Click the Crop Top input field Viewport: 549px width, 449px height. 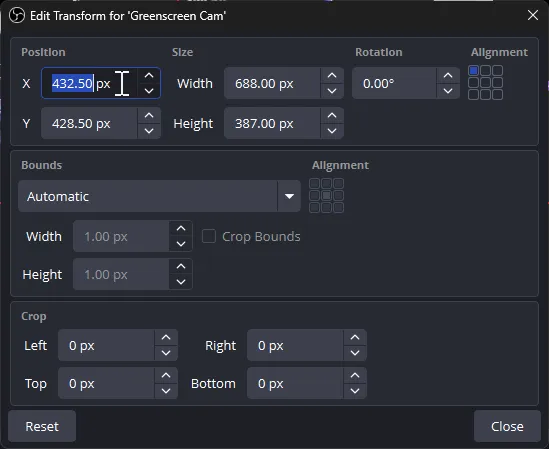(118, 383)
